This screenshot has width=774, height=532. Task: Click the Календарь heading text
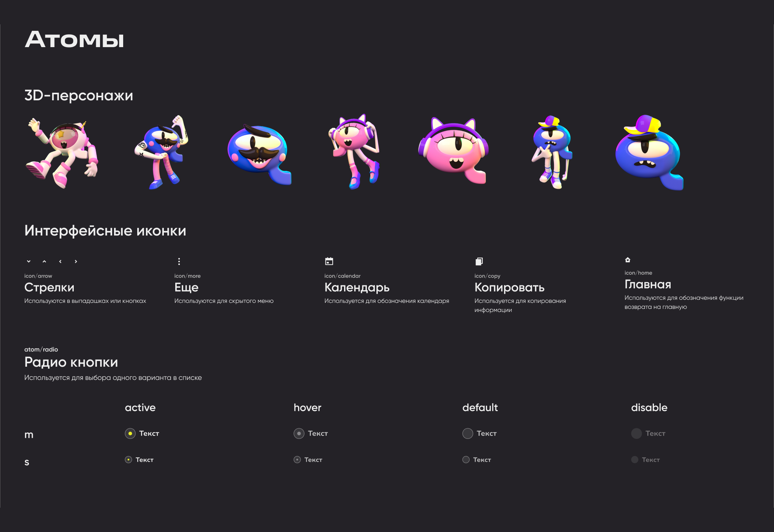[357, 288]
